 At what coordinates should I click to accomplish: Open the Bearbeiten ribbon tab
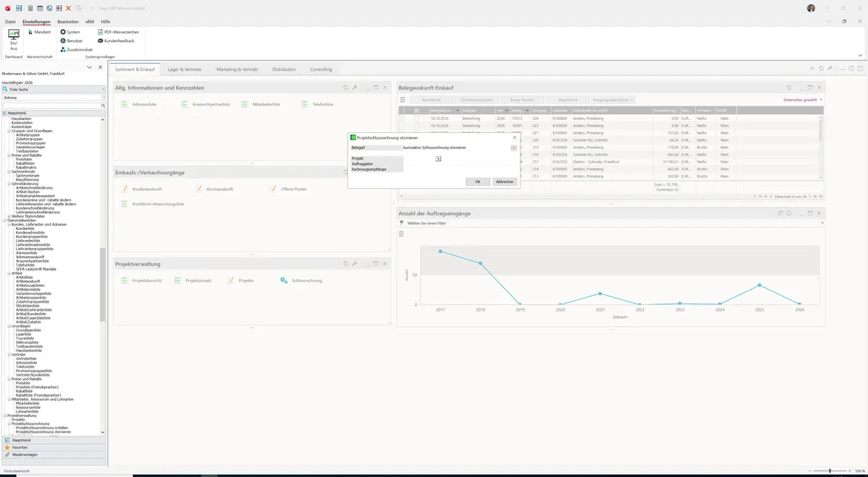[68, 22]
